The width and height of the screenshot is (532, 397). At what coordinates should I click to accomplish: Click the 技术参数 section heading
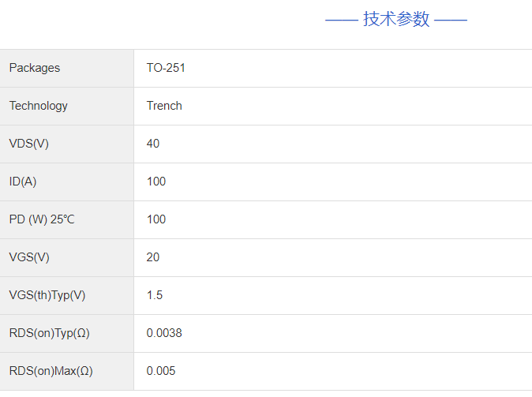pos(396,20)
